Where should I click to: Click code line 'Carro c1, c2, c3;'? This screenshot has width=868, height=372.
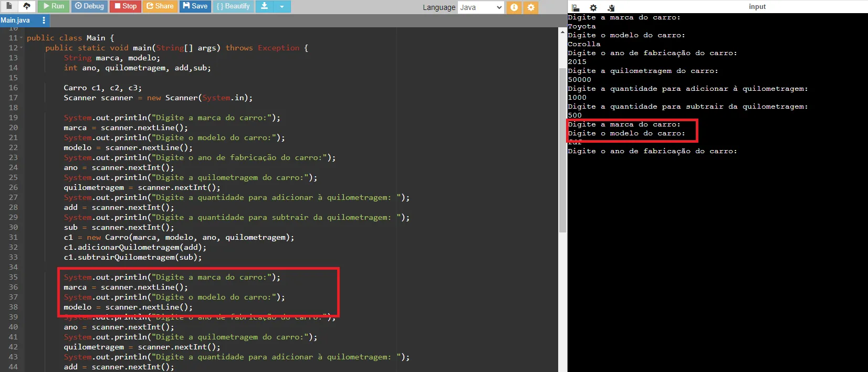tap(102, 88)
